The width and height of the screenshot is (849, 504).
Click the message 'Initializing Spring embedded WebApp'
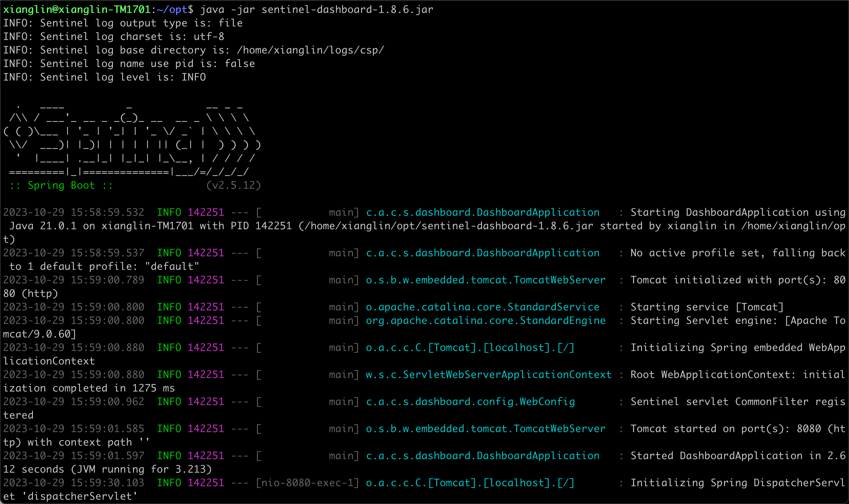point(738,348)
